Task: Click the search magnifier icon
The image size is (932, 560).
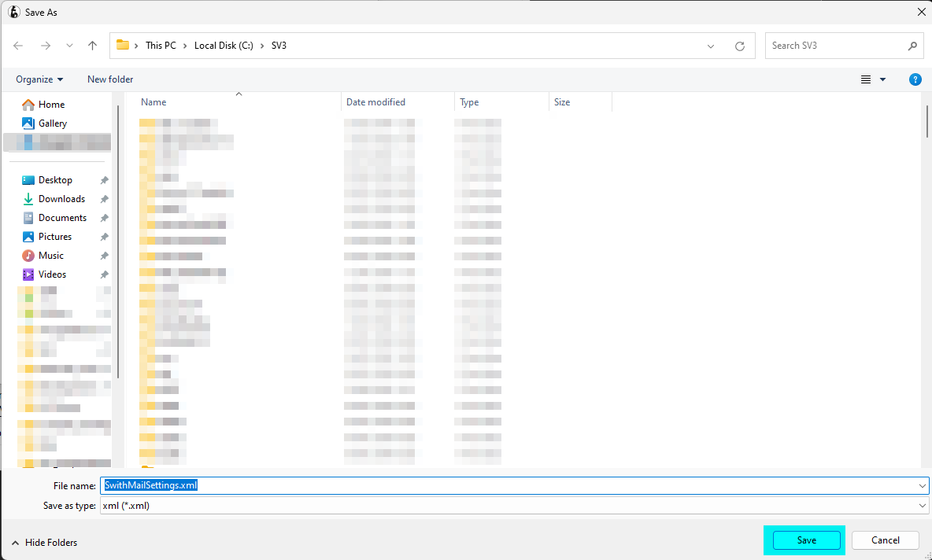Action: pyautogui.click(x=912, y=46)
